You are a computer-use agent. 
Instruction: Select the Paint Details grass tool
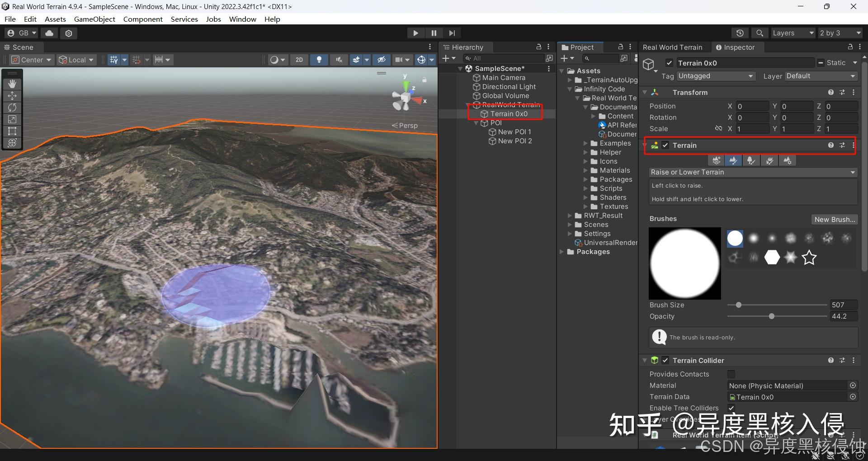click(769, 160)
